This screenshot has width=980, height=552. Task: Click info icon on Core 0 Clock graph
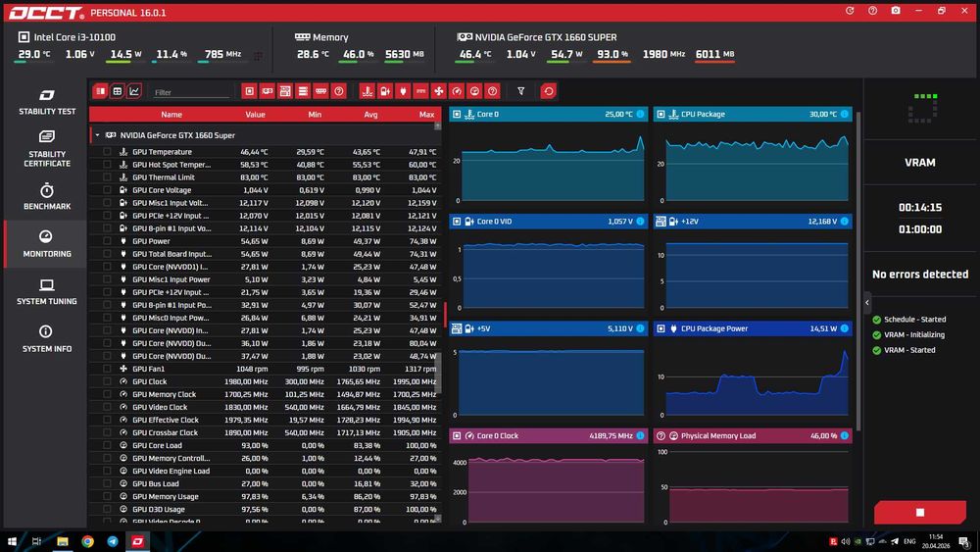pyautogui.click(x=640, y=435)
